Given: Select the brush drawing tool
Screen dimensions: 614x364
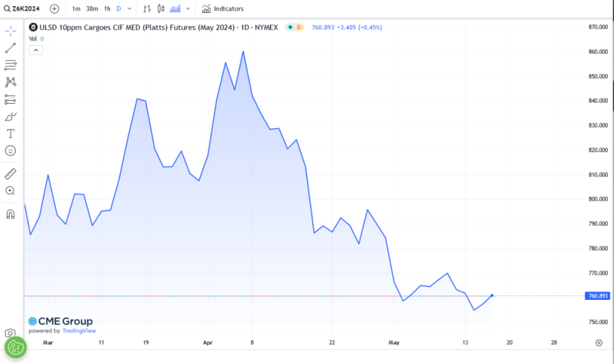Looking at the screenshot, I should pyautogui.click(x=10, y=117).
